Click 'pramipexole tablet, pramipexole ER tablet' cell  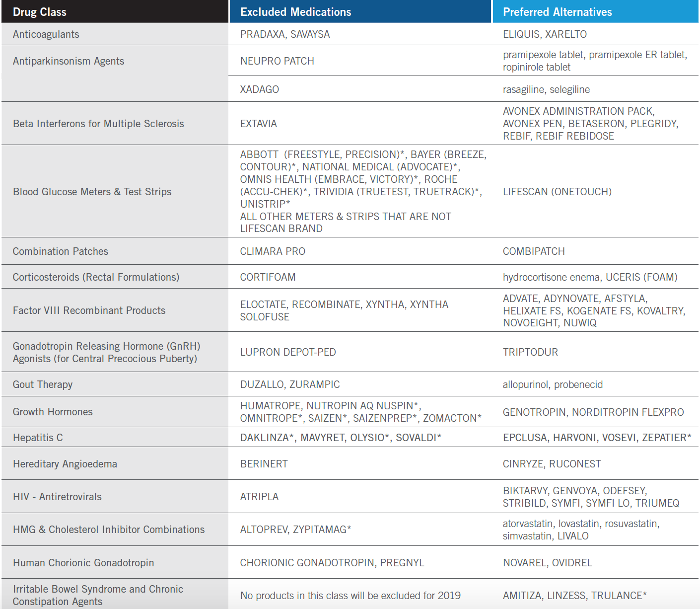[595, 61]
